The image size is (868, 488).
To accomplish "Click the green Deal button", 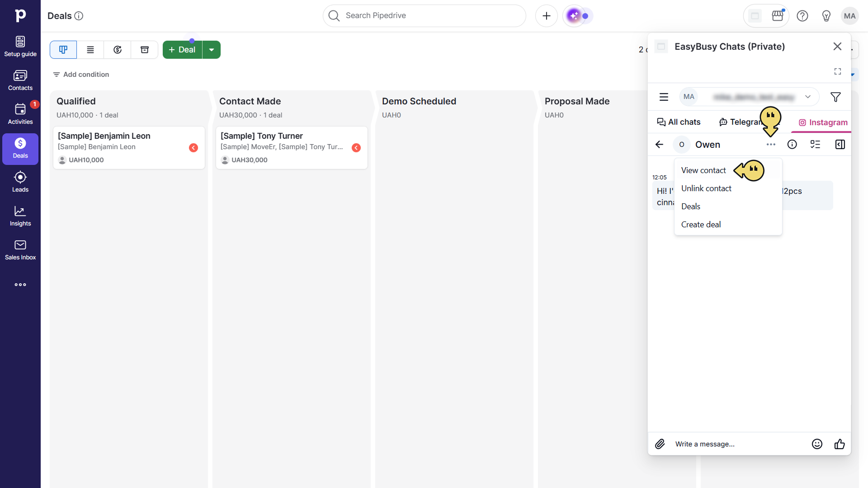I will (182, 50).
